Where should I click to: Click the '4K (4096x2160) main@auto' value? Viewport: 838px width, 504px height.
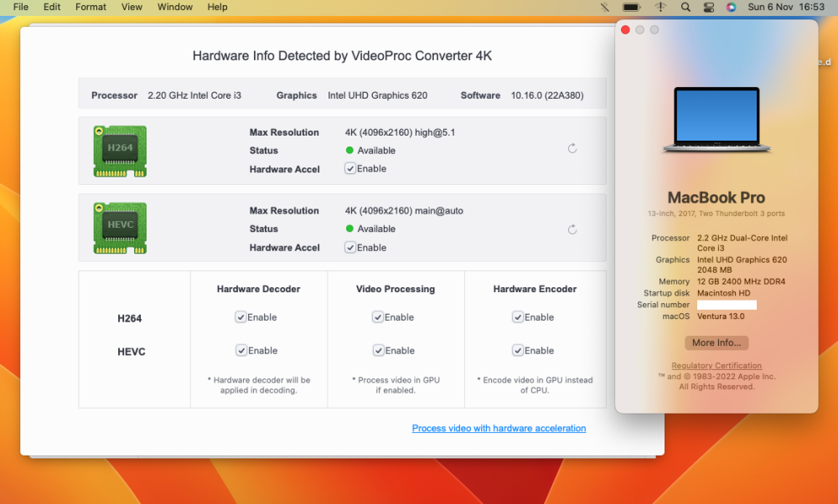(x=404, y=211)
